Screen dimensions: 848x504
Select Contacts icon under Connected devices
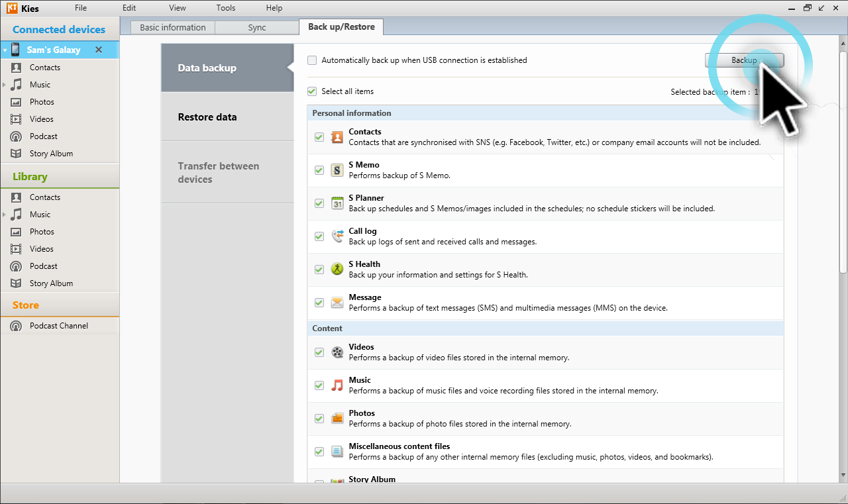click(x=17, y=68)
